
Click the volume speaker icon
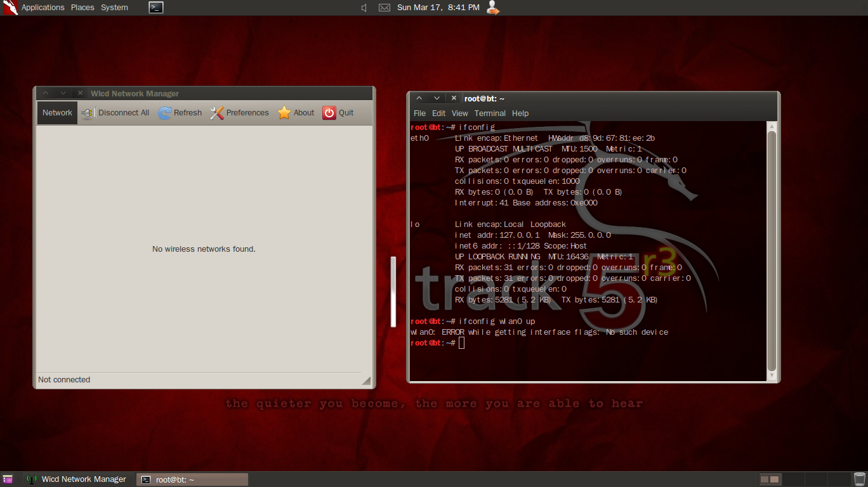coord(364,8)
